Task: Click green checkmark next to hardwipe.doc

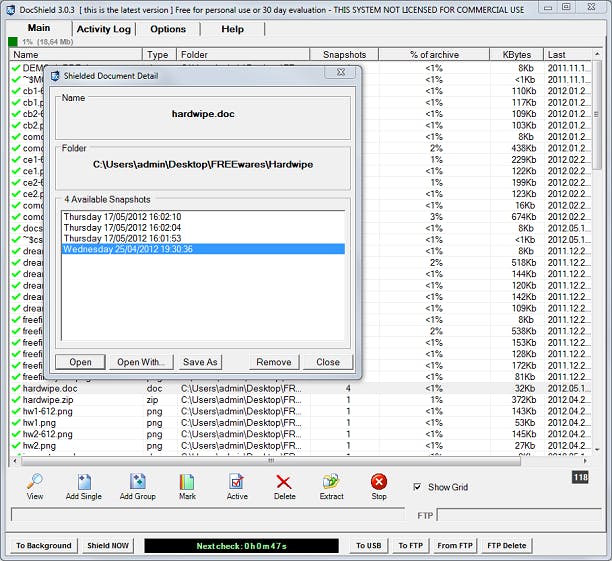Action: tap(16, 388)
